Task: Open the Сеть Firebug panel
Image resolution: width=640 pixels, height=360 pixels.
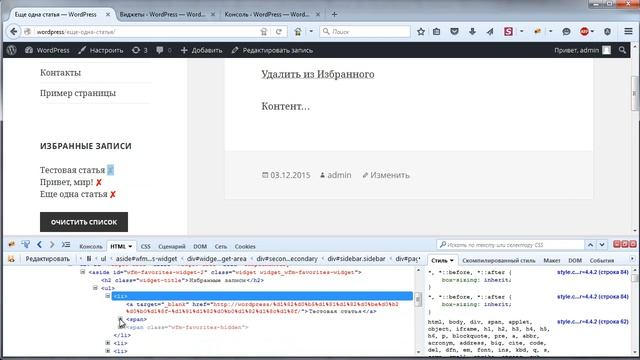Action: pos(220,246)
